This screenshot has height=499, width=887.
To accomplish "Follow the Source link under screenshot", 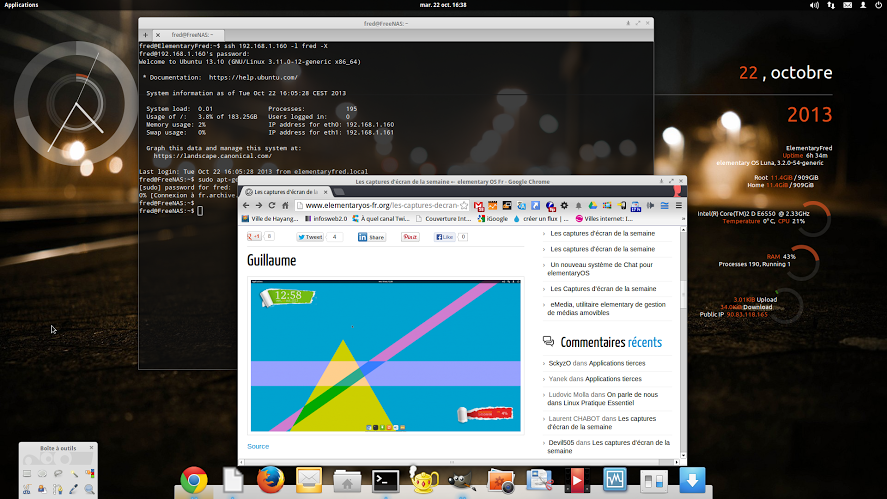I will pos(258,446).
